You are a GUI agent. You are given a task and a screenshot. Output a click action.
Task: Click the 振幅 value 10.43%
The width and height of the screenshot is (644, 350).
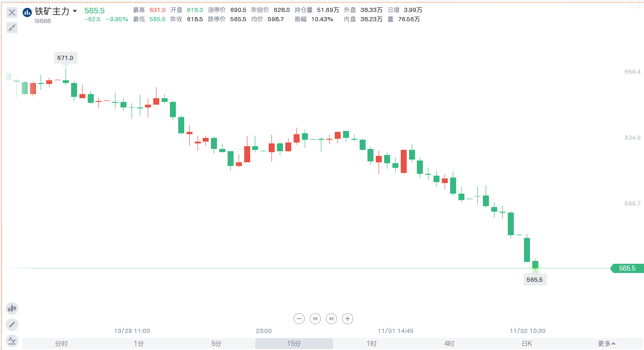(322, 19)
